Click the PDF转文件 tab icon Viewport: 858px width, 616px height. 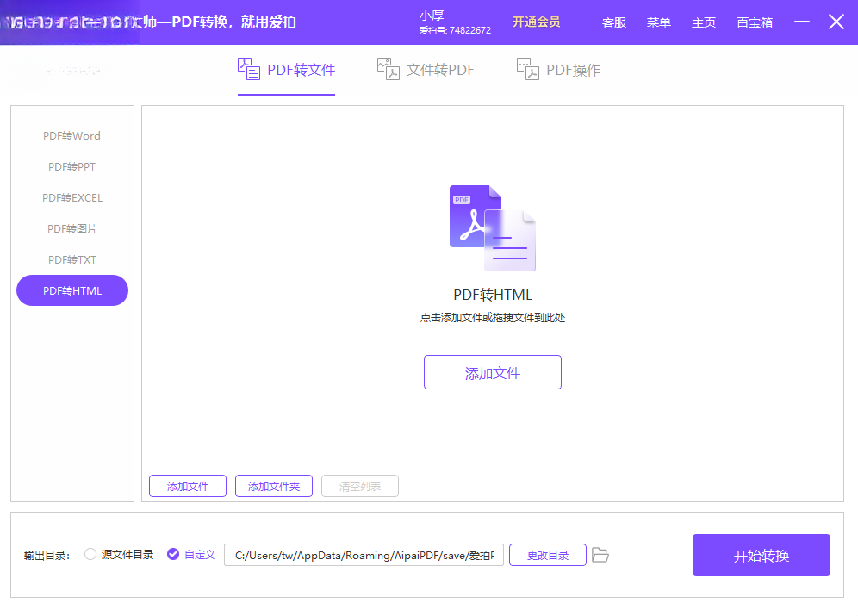coord(249,70)
